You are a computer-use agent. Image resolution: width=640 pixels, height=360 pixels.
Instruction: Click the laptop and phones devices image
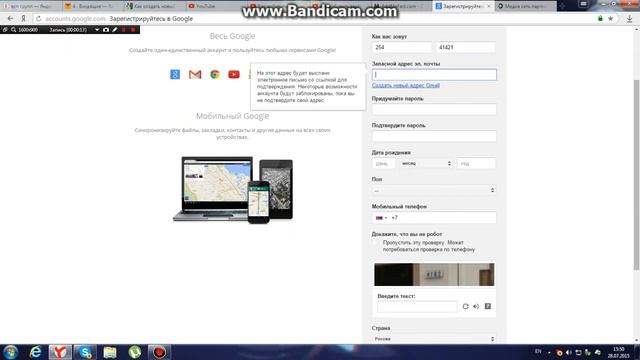(233, 190)
